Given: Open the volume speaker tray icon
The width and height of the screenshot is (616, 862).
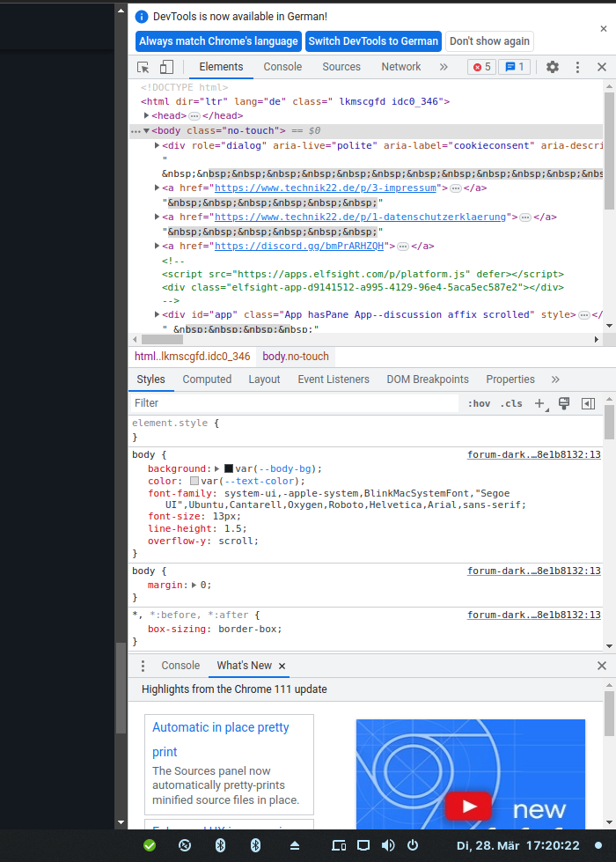Looking at the screenshot, I should (388, 845).
